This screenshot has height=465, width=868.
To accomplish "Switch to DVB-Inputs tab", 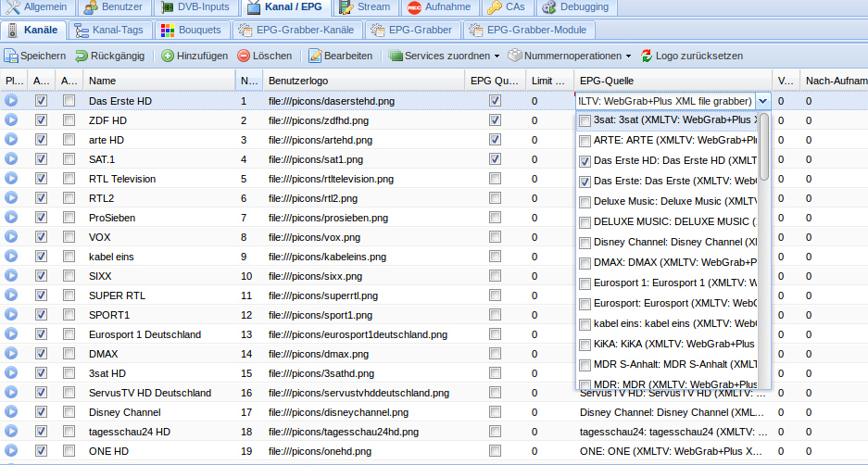I will (x=196, y=7).
